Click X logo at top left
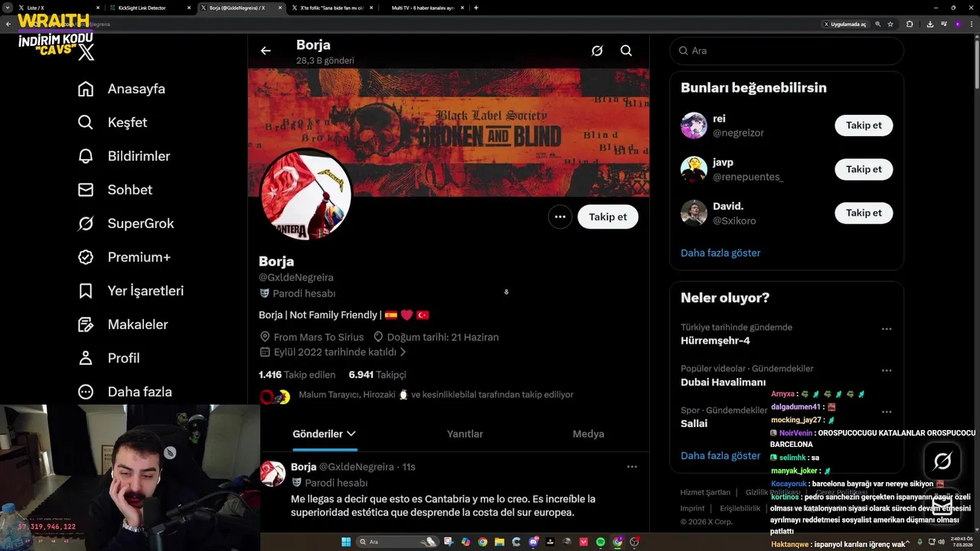Viewport: 980px width, 551px height. click(x=87, y=51)
